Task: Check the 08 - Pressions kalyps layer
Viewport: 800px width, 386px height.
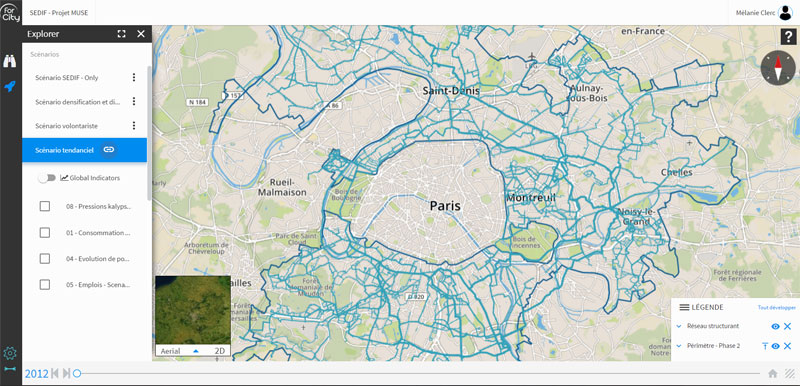Action: click(x=45, y=207)
